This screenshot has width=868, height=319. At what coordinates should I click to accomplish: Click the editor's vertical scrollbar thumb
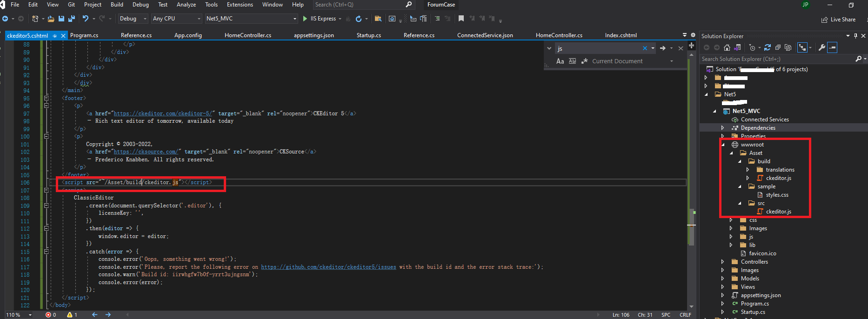(691, 226)
